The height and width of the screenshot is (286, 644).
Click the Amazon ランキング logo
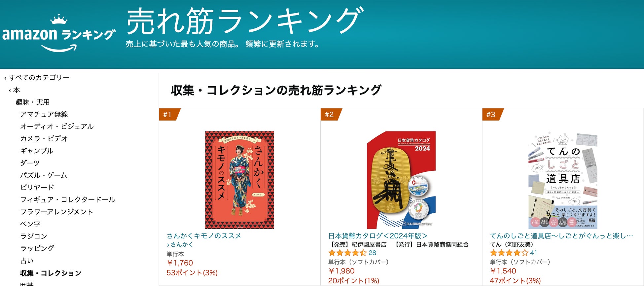click(x=59, y=33)
